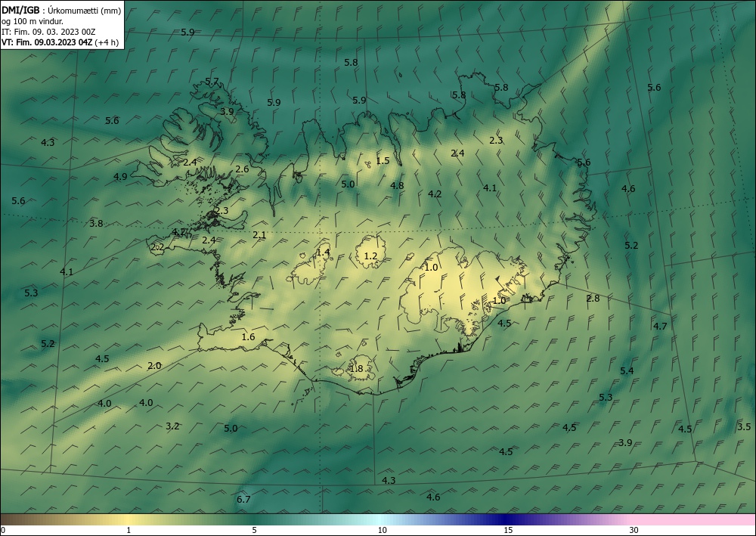Click the color scale tick label 1
This screenshot has height=536, width=756.
point(129,531)
